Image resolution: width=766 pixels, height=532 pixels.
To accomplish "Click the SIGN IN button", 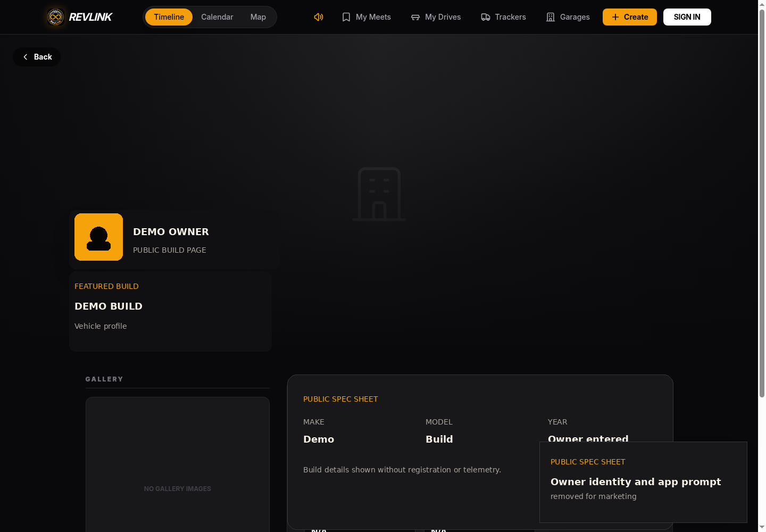I will coord(687,17).
